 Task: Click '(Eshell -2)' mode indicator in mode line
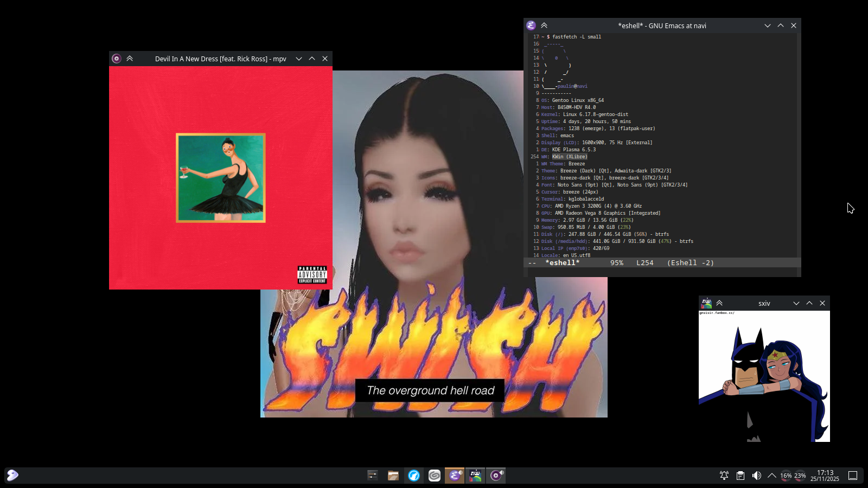tap(691, 263)
